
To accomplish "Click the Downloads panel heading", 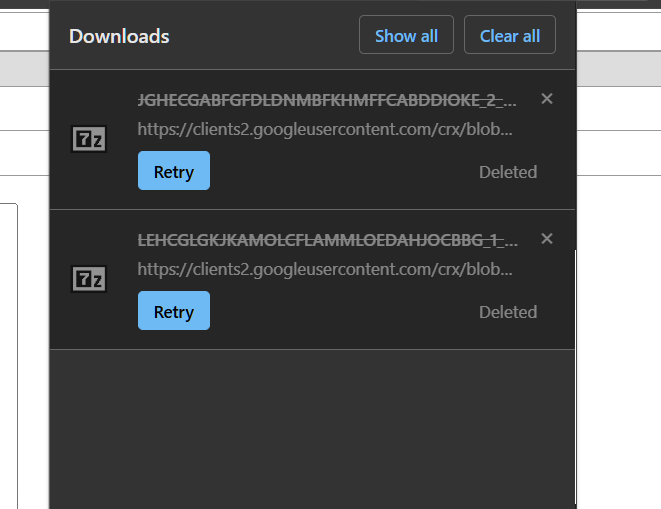I will click(119, 37).
